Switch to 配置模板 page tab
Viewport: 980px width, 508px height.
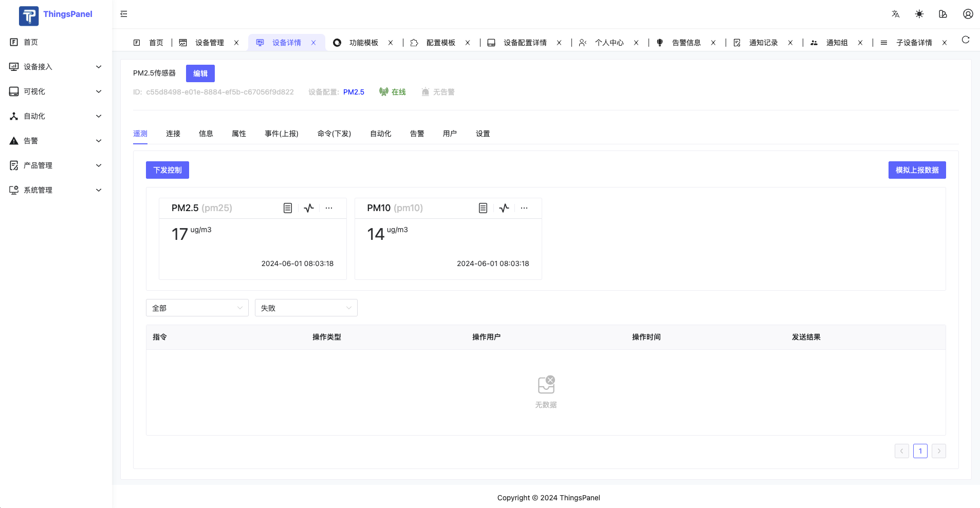tap(440, 43)
